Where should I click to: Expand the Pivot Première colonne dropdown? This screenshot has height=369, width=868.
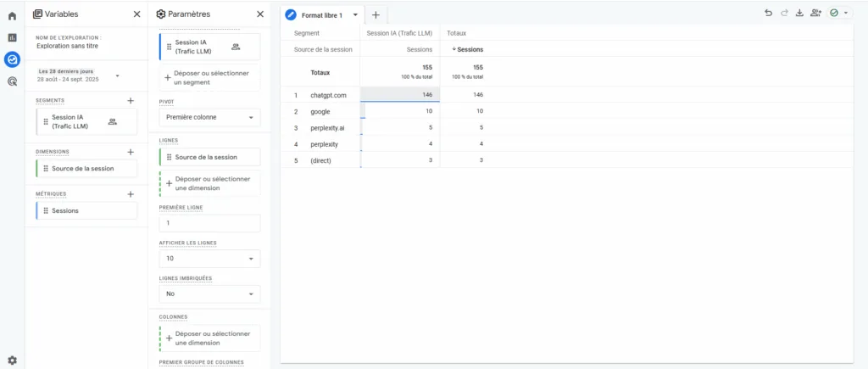[x=209, y=118]
